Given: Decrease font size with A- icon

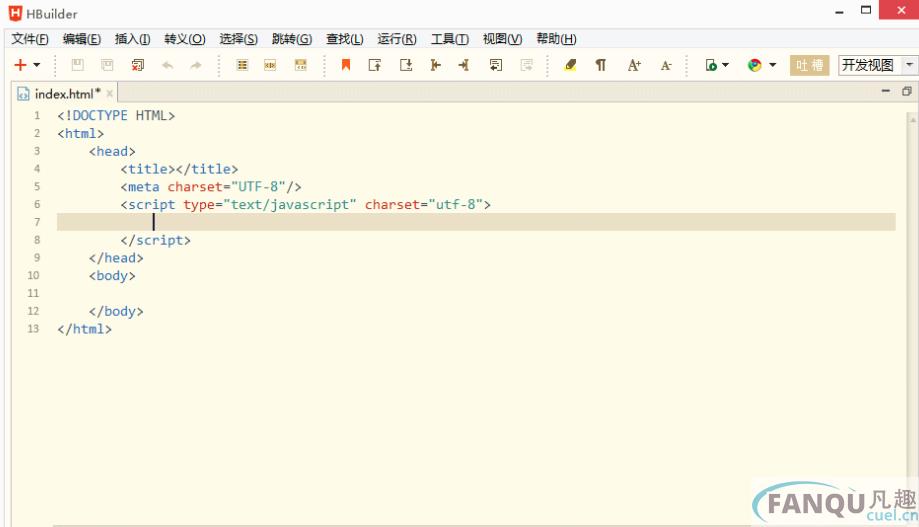Looking at the screenshot, I should (666, 65).
